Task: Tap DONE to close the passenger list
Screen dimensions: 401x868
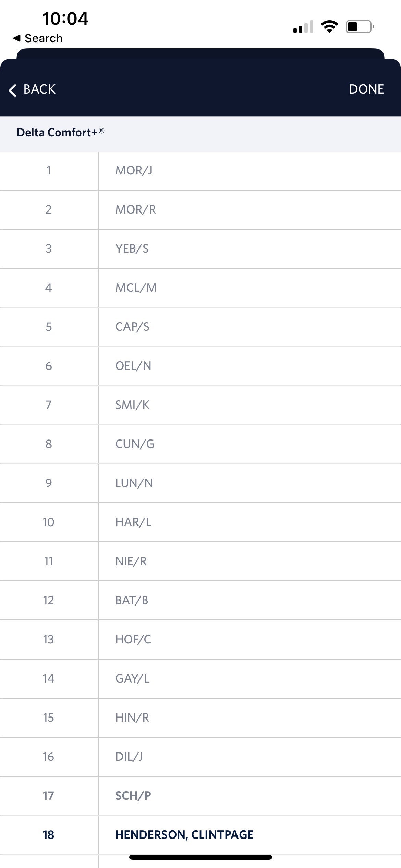Action: [366, 89]
